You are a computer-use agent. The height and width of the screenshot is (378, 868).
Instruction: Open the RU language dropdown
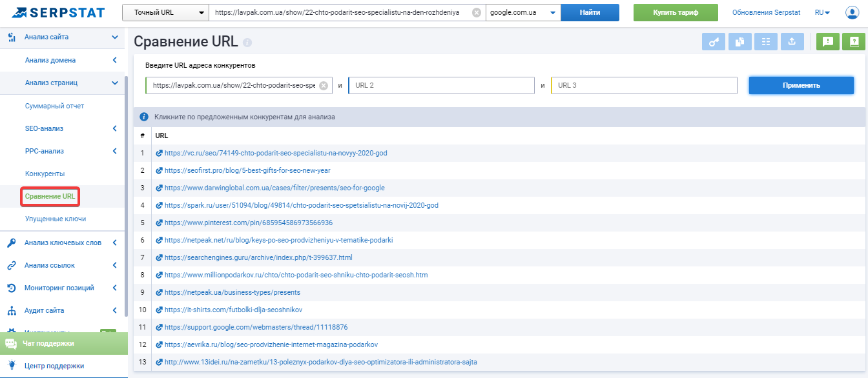click(822, 12)
